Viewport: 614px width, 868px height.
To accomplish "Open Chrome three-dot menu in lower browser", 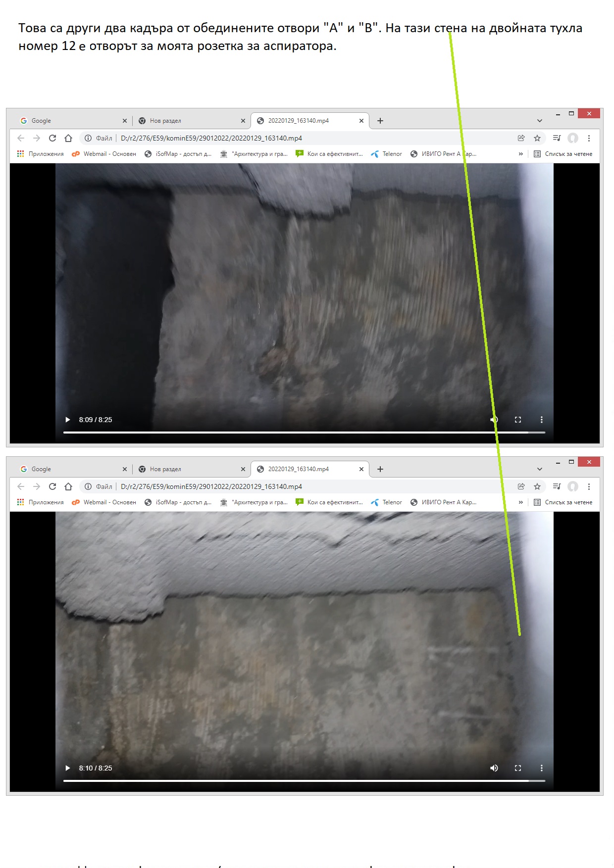I will [589, 486].
